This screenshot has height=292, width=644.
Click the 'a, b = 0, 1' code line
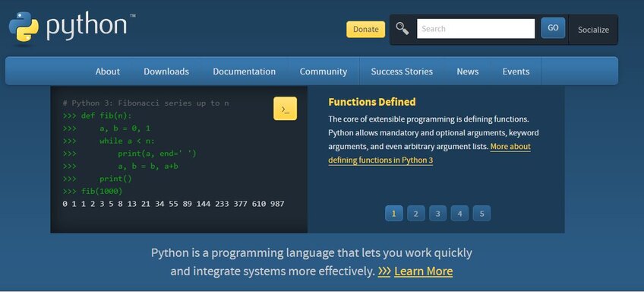107,129
